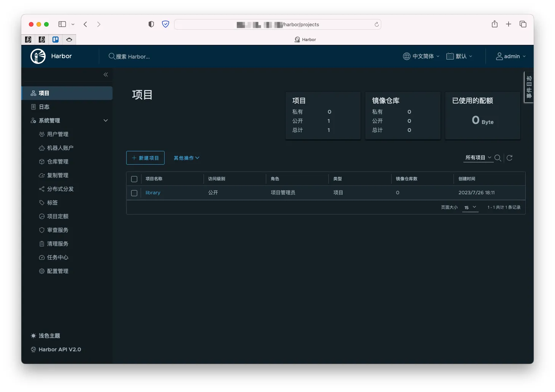
Task: Sort by 镜像仓库数 column header
Action: tap(406, 179)
